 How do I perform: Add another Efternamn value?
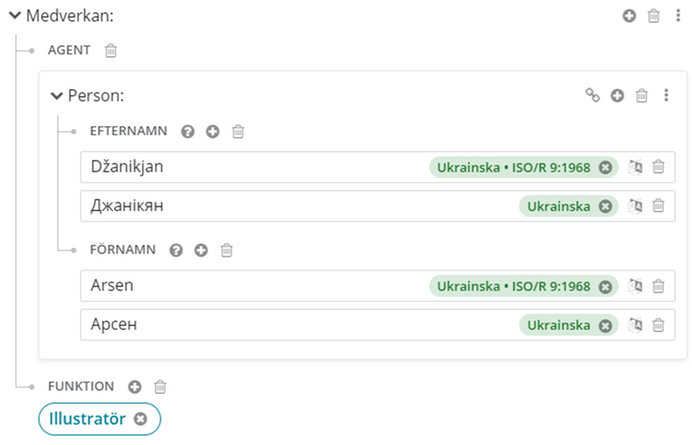[x=212, y=131]
